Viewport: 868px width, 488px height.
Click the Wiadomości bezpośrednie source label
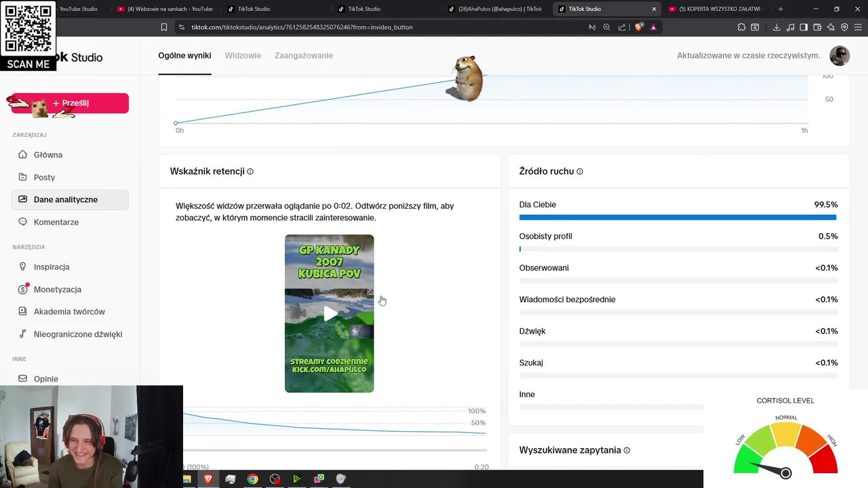[568, 300]
